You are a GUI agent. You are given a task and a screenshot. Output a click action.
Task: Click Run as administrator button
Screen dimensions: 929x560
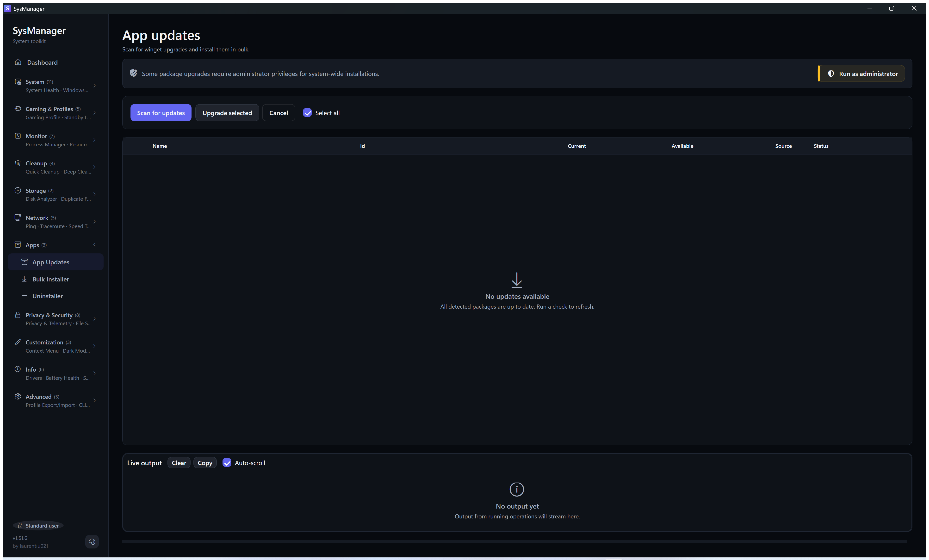coord(861,74)
